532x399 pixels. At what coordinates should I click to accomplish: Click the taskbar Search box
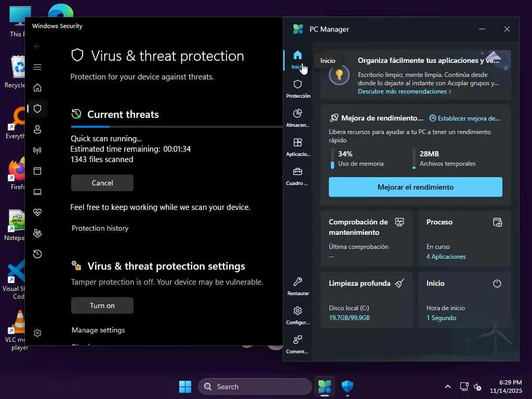tap(255, 387)
